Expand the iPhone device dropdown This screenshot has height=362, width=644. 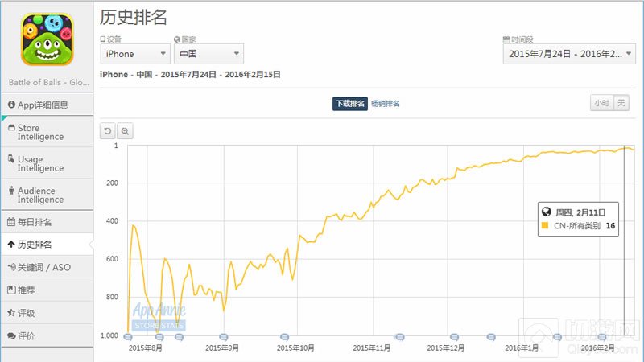pyautogui.click(x=134, y=54)
